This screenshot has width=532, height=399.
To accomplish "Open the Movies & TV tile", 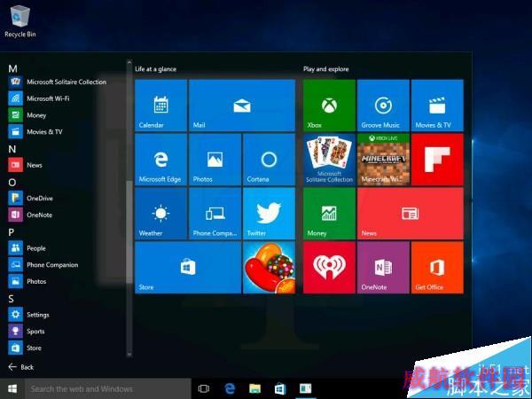I will click(437, 106).
